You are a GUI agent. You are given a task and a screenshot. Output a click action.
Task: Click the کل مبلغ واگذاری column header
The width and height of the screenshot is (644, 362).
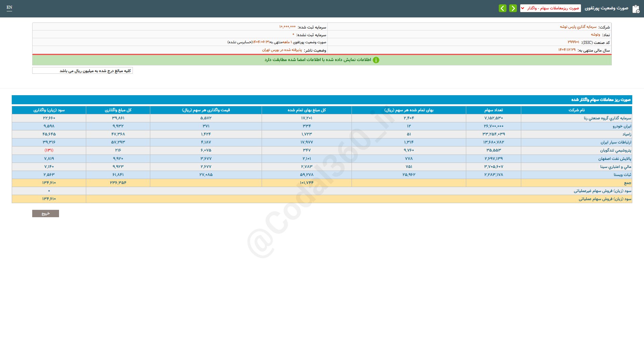118,110
